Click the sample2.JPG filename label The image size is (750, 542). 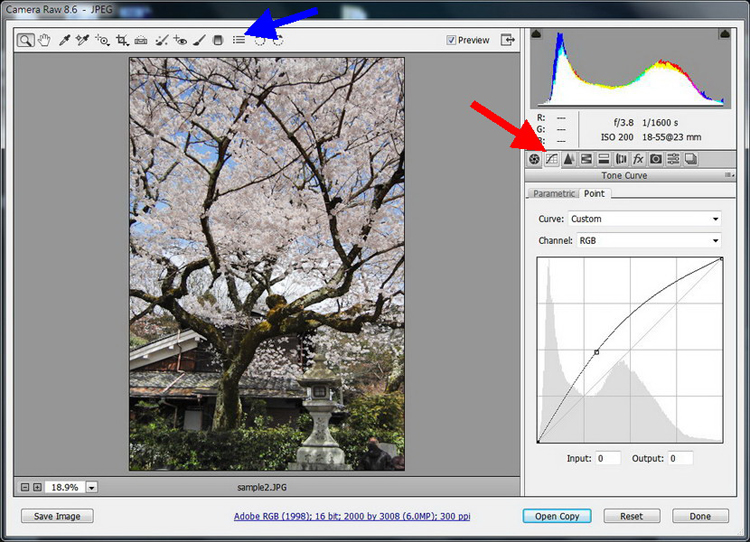(262, 487)
